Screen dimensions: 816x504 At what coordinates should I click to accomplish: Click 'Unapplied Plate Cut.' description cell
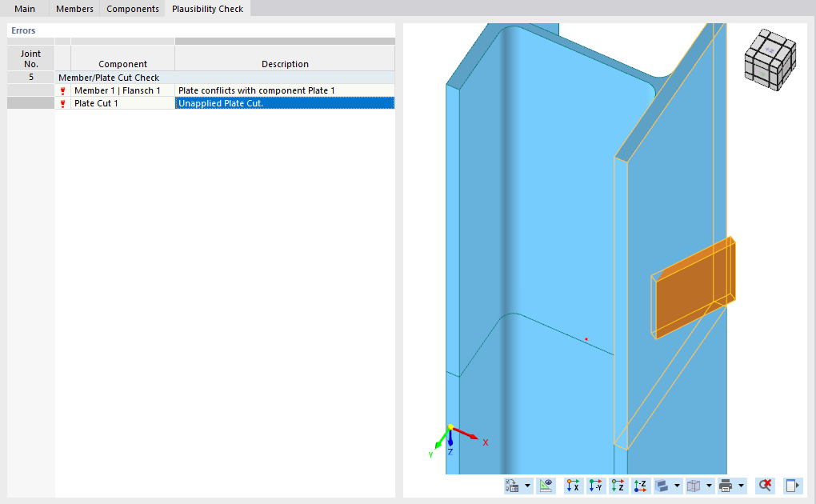[x=285, y=103]
